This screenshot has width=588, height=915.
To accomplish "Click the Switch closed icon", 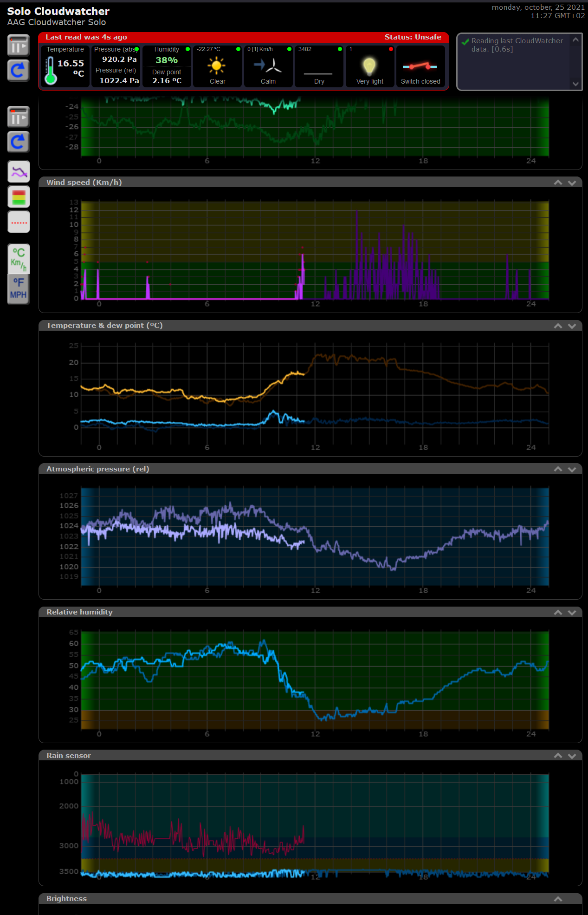I will pos(420,66).
